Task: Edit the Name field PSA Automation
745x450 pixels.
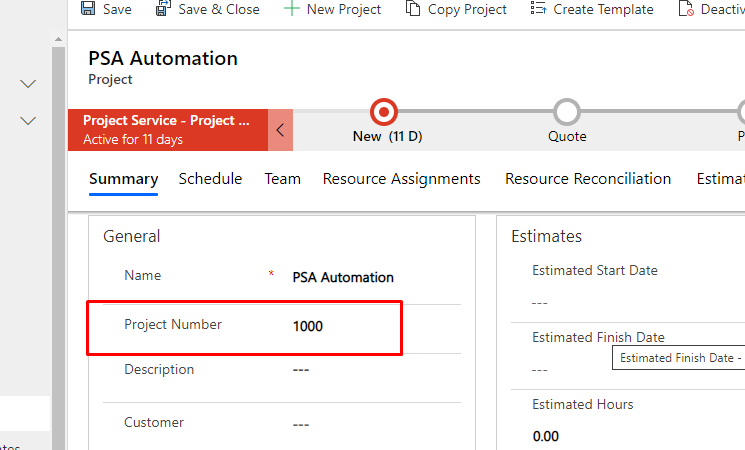Action: click(x=343, y=278)
